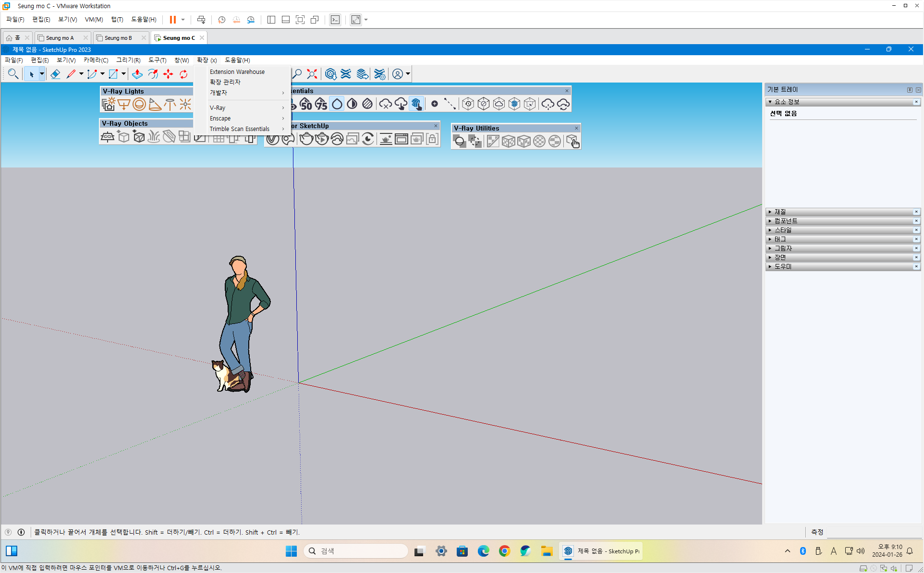The image size is (924, 573).
Task: Expand the 스타일 panel
Action: tap(783, 230)
